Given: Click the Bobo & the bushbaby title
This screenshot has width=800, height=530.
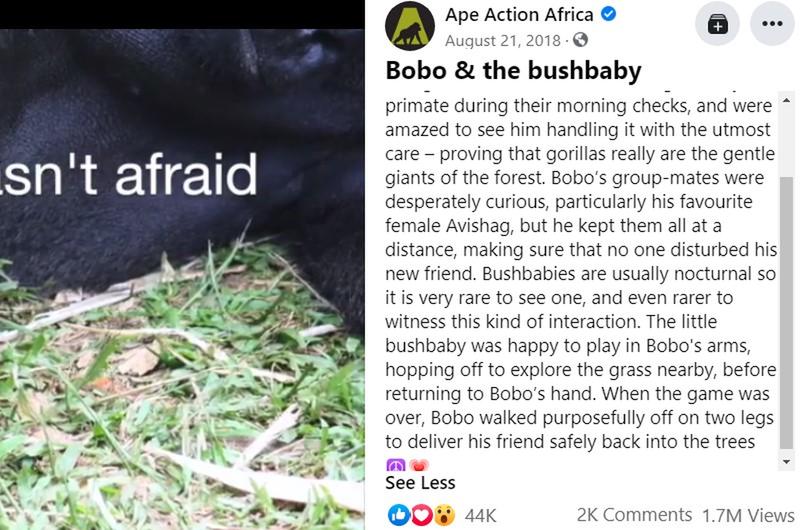Looking at the screenshot, I should [513, 72].
